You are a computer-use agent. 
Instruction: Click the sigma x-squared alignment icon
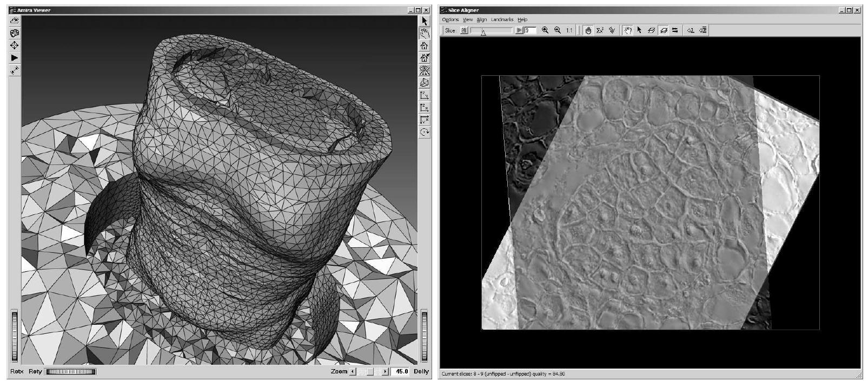pyautogui.click(x=600, y=31)
